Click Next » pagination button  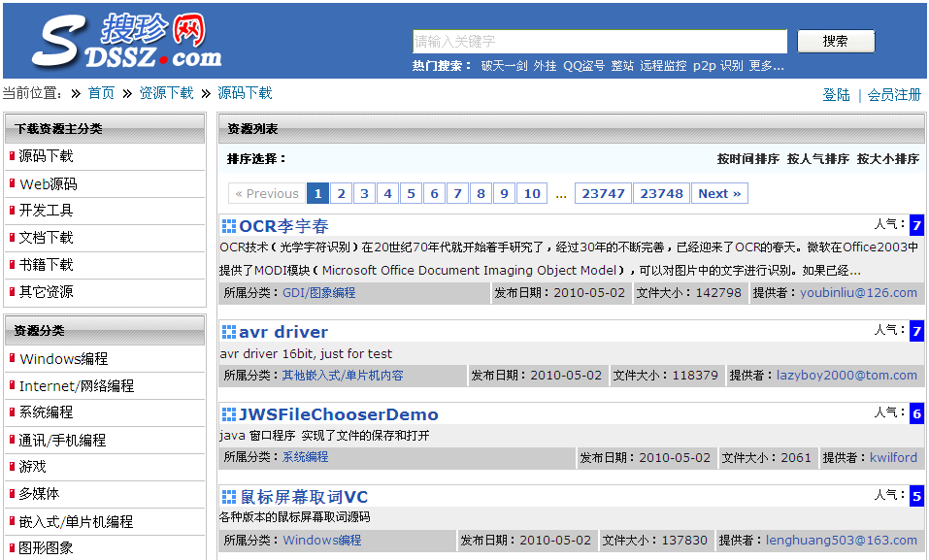(719, 193)
